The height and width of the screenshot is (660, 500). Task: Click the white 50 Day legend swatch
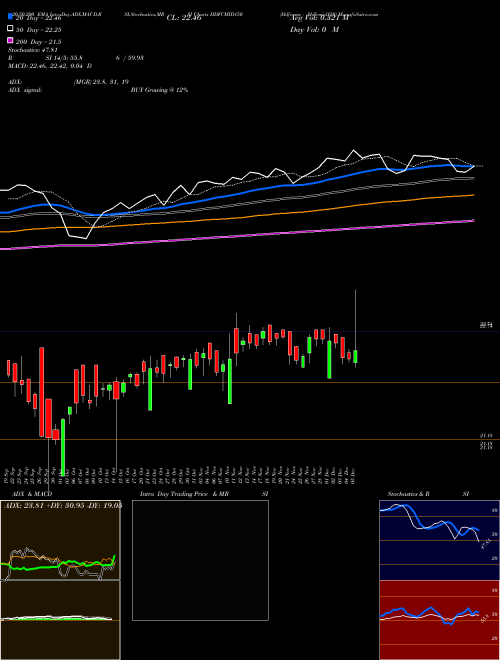10,29
